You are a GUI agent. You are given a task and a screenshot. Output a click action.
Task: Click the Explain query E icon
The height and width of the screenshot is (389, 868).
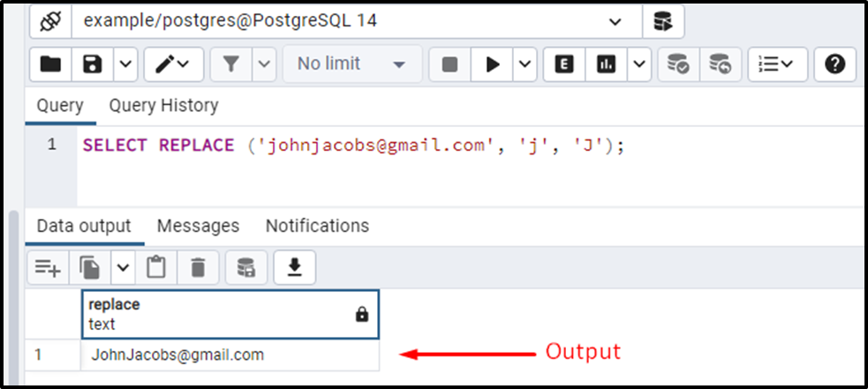(x=564, y=64)
